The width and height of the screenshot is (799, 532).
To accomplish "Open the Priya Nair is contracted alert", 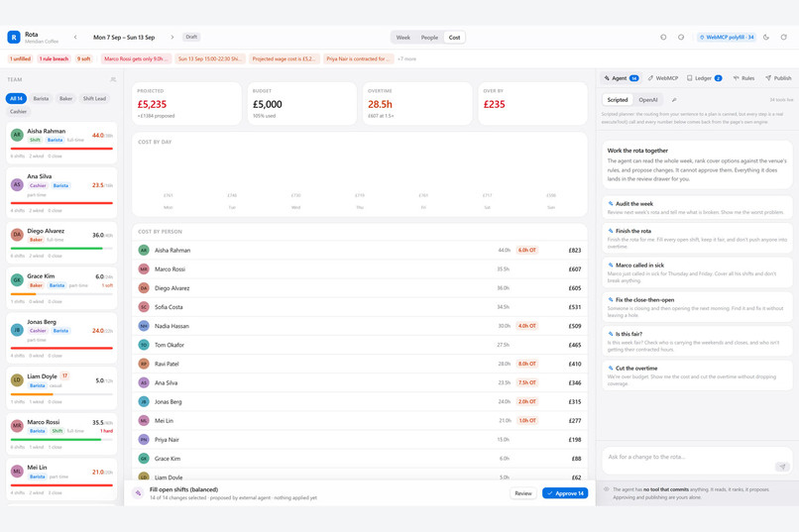I will [x=358, y=59].
